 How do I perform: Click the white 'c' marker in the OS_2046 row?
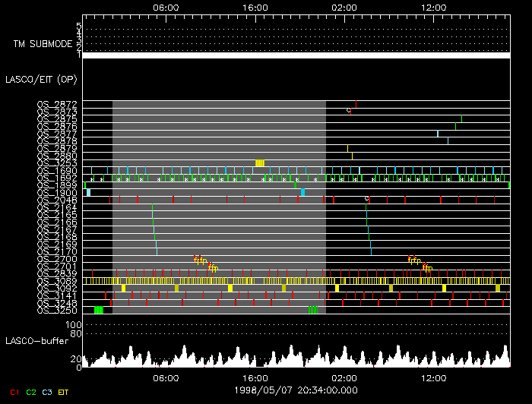(366, 198)
